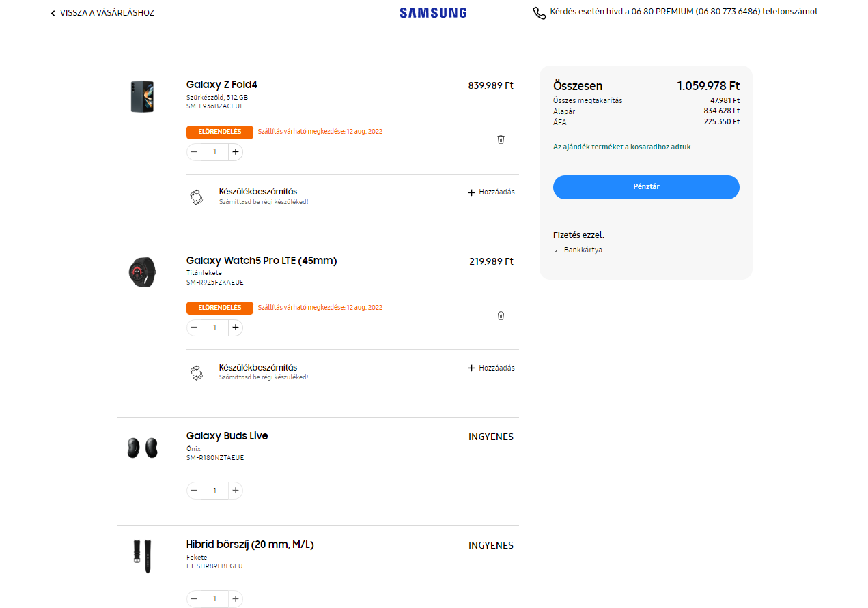Click trade-in icon under Galaxy Watch5 Pro
This screenshot has width=868, height=608.
(x=196, y=373)
